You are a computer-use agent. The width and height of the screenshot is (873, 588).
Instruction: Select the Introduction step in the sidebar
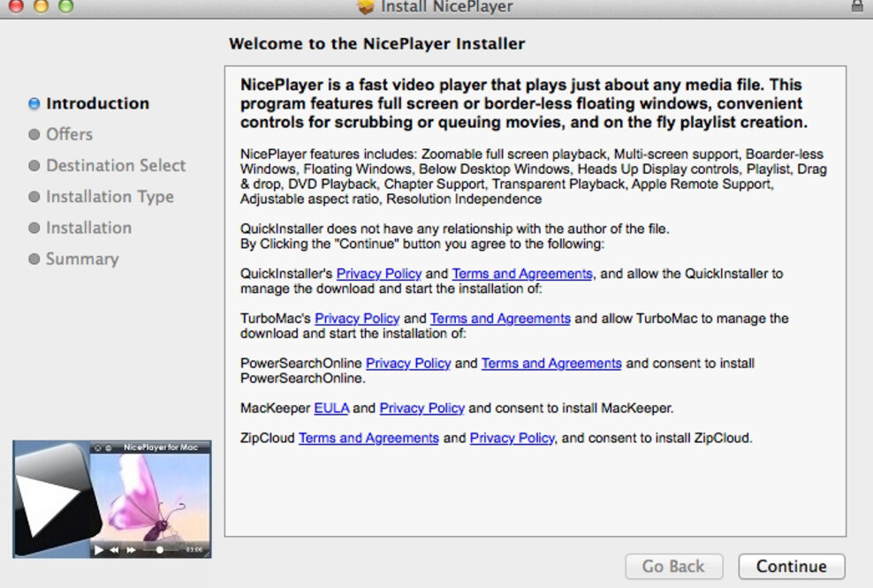[x=97, y=103]
